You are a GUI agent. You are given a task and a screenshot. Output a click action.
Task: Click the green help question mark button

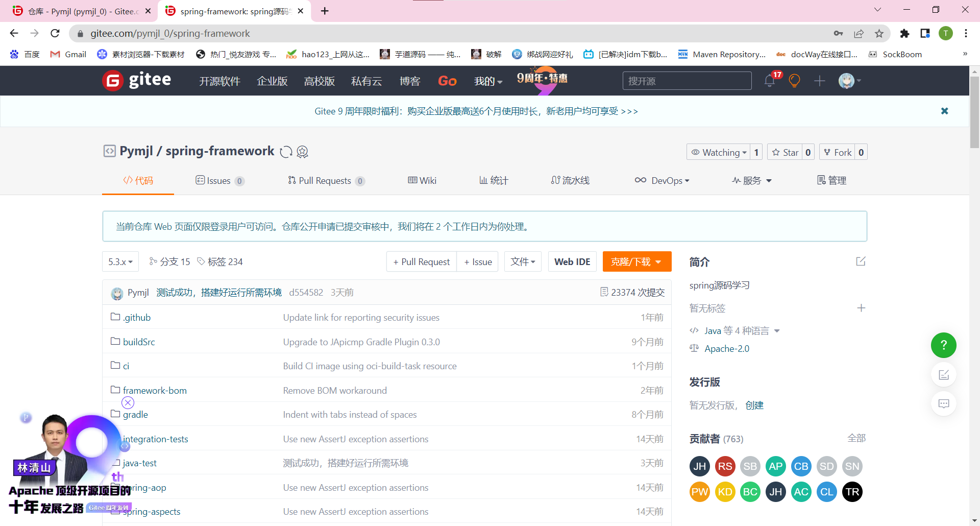[x=943, y=345]
